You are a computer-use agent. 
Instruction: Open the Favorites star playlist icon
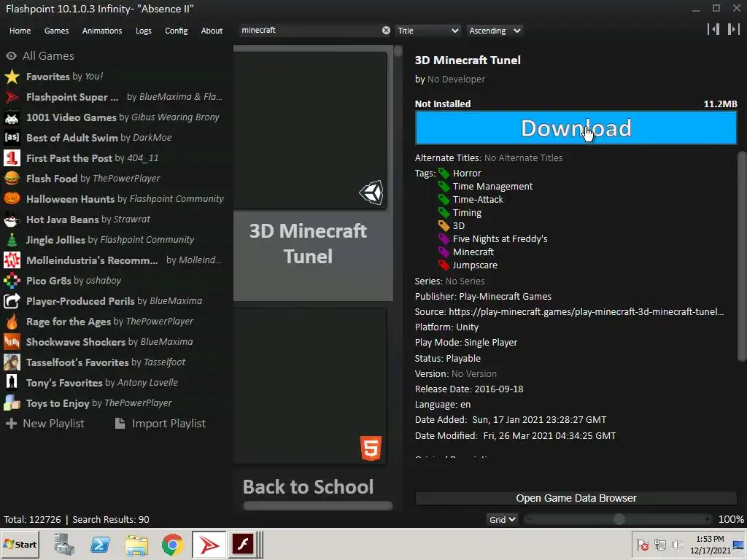click(x=12, y=77)
